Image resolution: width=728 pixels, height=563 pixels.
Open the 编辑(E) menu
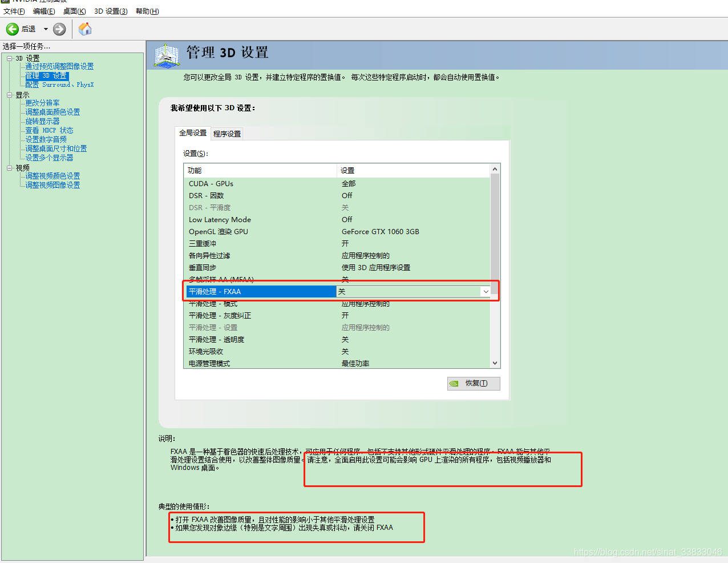[44, 11]
